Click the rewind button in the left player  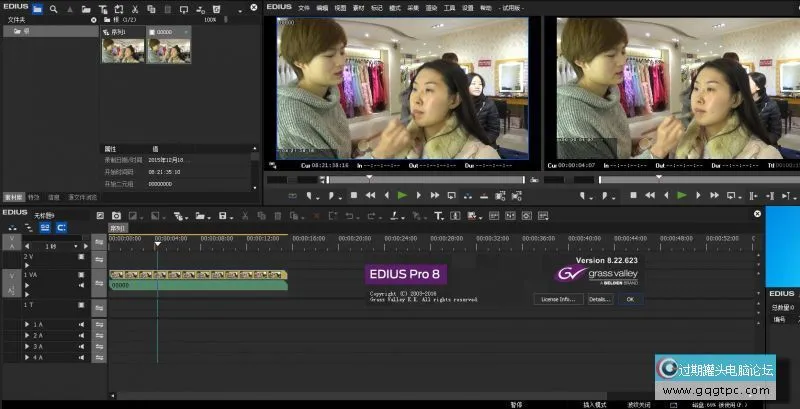(369, 195)
